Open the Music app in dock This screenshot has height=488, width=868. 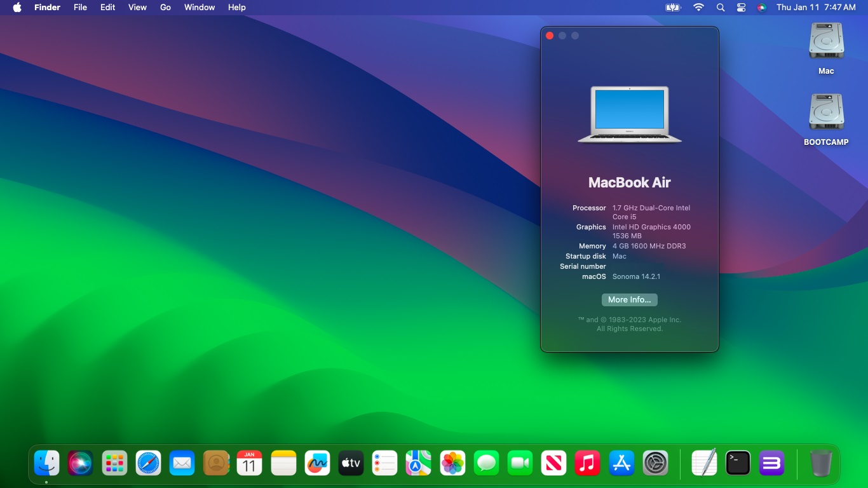pos(588,463)
